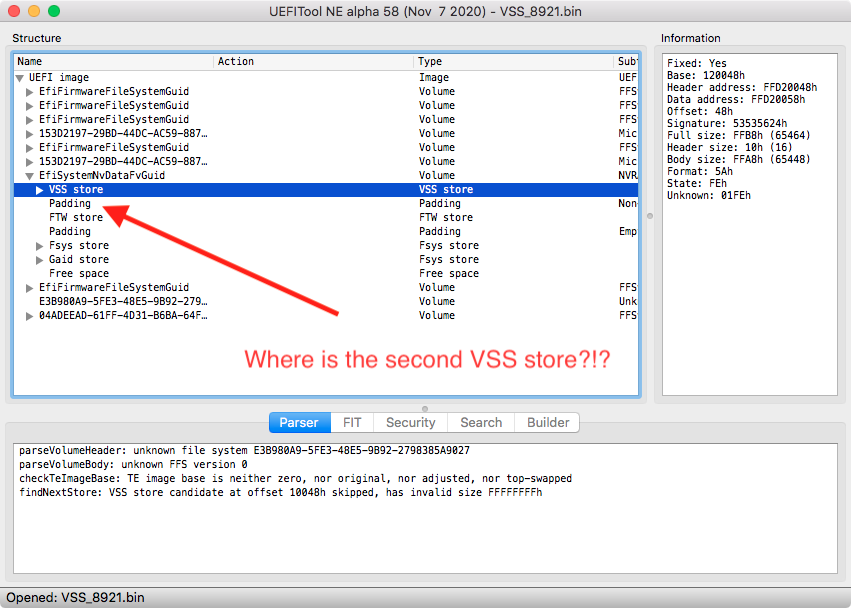Click the checkTeImageBase parser message

click(x=295, y=479)
